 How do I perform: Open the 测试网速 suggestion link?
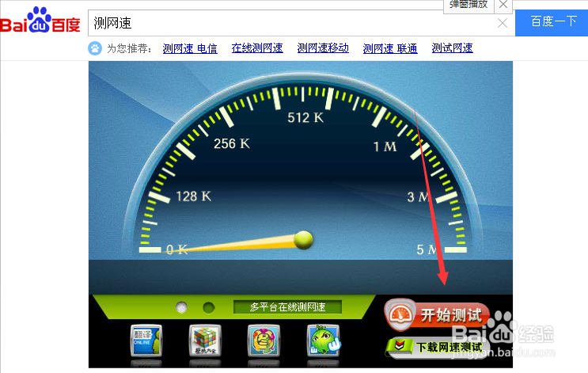point(452,48)
